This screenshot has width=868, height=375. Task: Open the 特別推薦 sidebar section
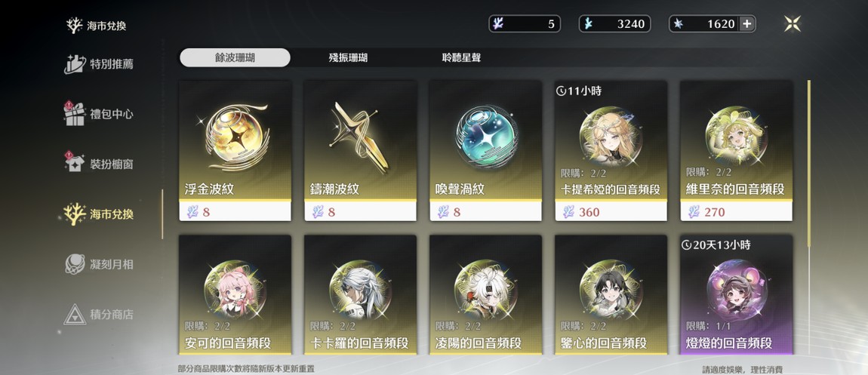pos(99,64)
